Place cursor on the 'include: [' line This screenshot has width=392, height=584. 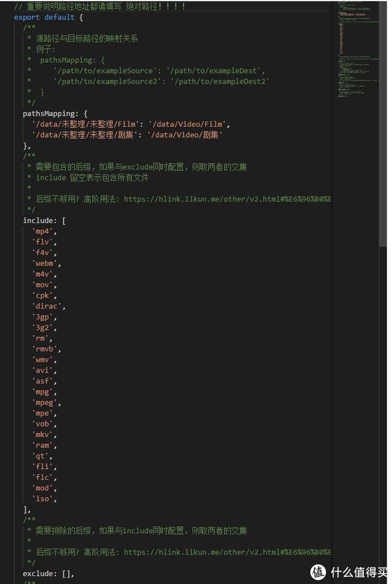pos(44,221)
